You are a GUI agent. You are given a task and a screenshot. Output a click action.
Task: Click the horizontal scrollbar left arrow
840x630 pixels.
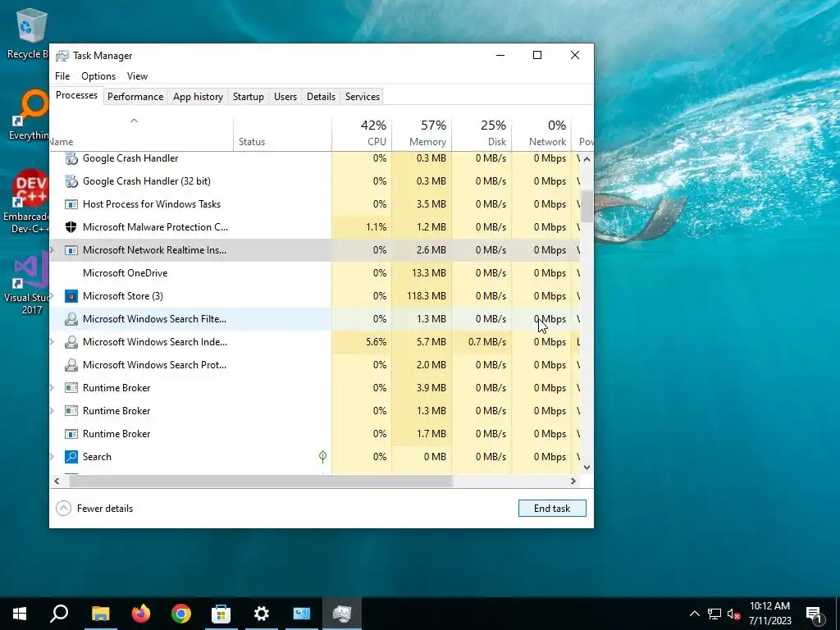coord(57,481)
